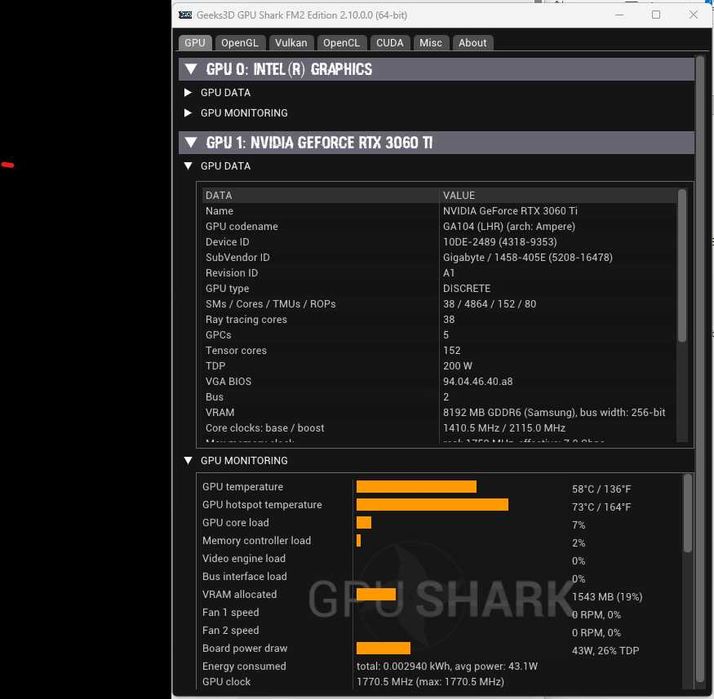Switch to the OpenGL tab
This screenshot has height=699, width=714.
(240, 43)
